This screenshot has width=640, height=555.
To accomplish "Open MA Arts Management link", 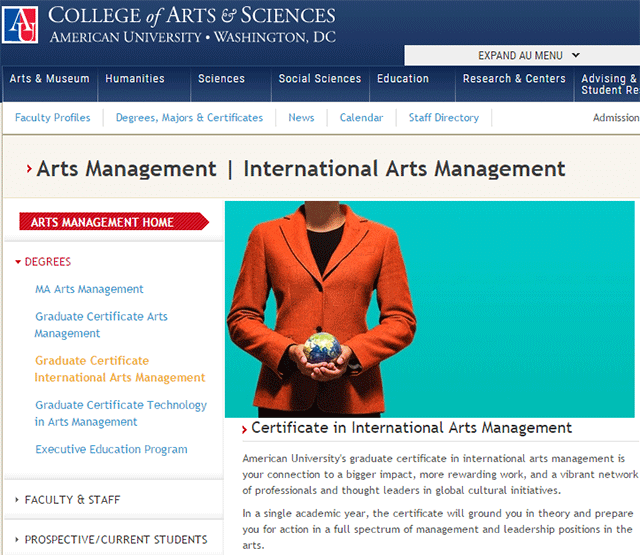I will (89, 289).
